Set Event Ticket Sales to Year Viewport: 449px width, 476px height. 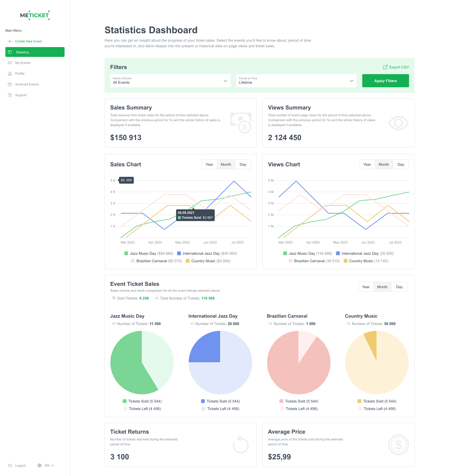coord(366,287)
